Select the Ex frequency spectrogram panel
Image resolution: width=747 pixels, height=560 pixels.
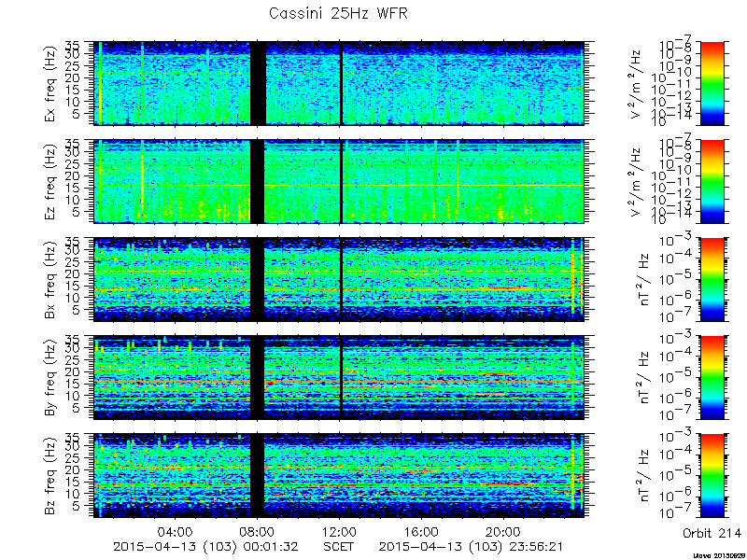pos(339,83)
